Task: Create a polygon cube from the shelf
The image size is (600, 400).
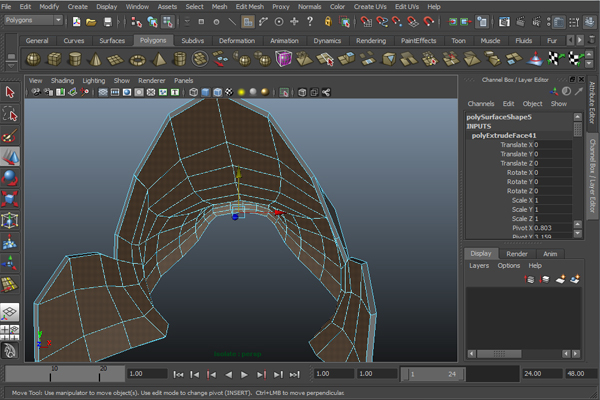Action: (x=54, y=59)
